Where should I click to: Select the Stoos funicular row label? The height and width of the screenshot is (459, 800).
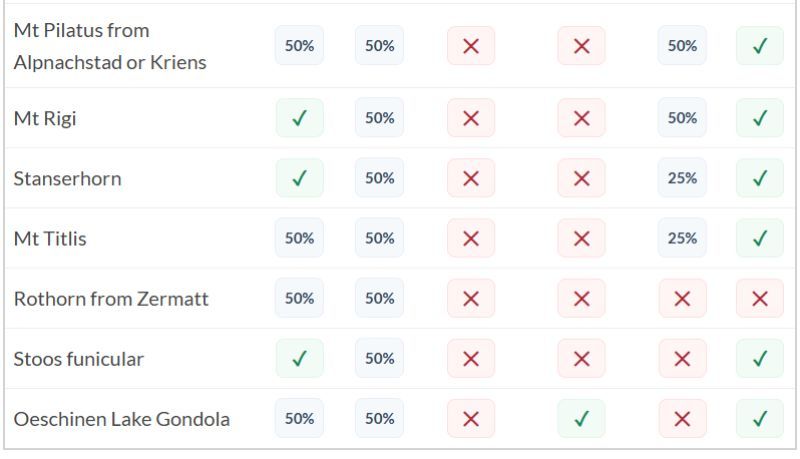(78, 359)
